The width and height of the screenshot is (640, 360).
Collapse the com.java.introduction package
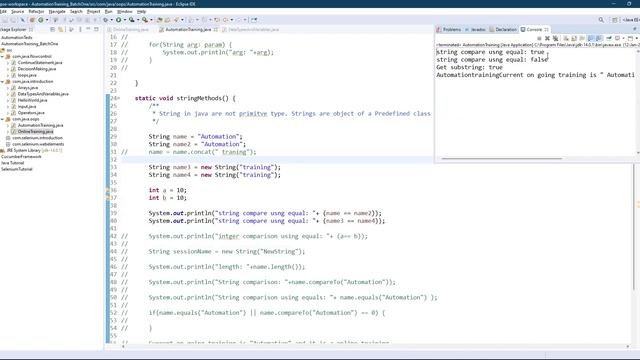(x=2, y=82)
